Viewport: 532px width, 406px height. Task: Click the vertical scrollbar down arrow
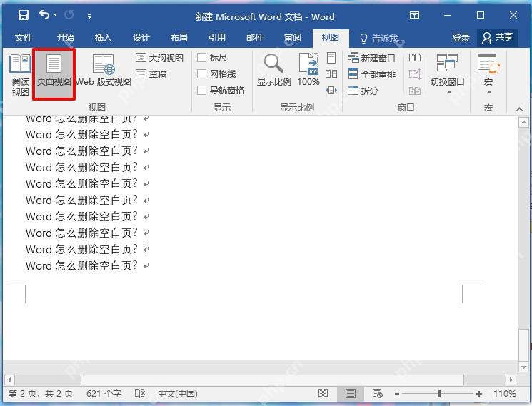click(523, 367)
